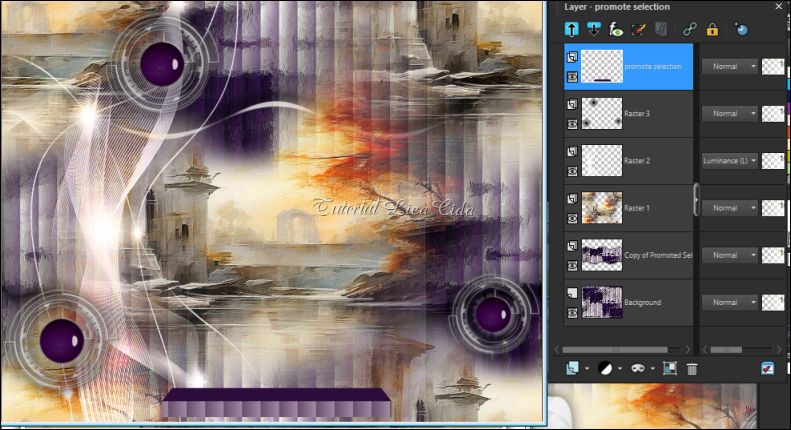This screenshot has width=791, height=430.
Task: Close the Layer panel
Action: tap(777, 6)
